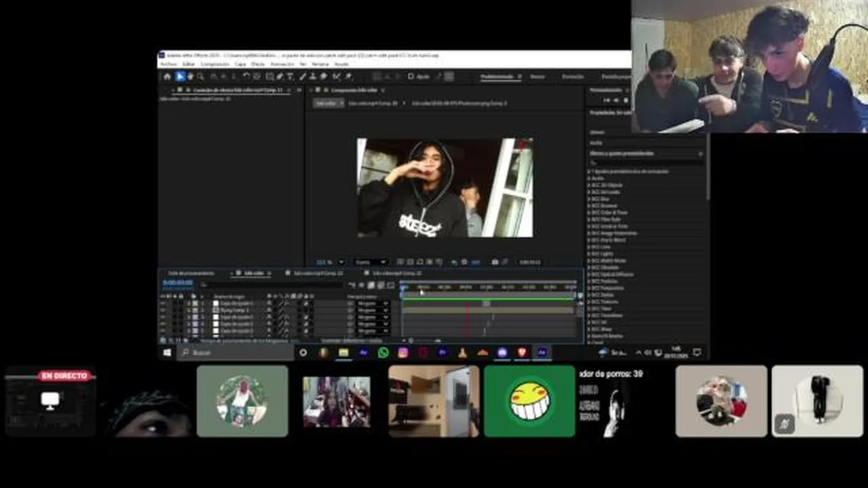The width and height of the screenshot is (868, 488).
Task: Toggle visibility eye of timeline layer 1
Action: coord(162,303)
